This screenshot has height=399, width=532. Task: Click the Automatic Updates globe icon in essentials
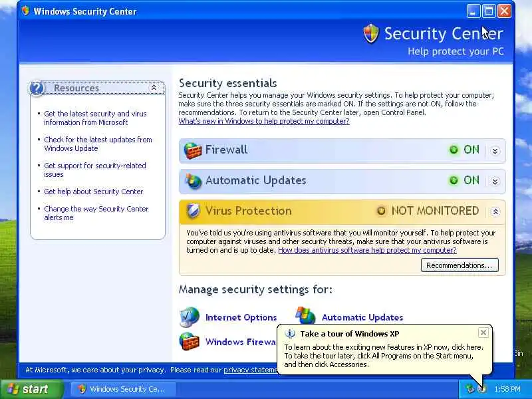pos(193,181)
